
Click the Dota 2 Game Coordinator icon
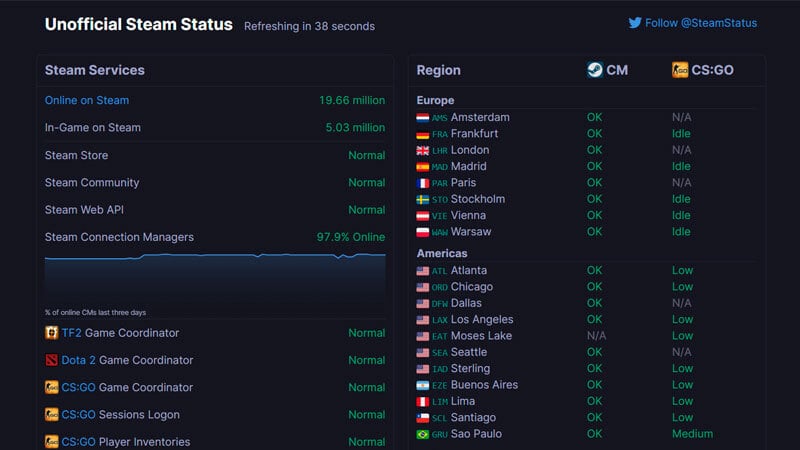(x=52, y=360)
